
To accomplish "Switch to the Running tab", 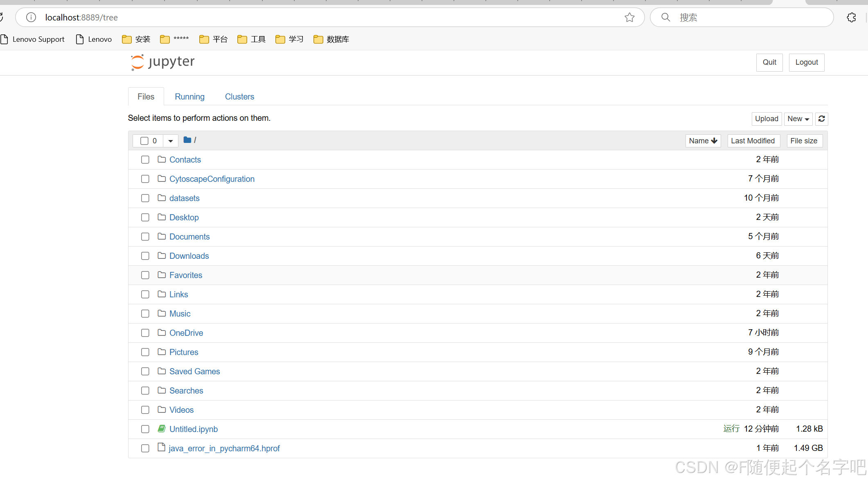I will point(189,96).
